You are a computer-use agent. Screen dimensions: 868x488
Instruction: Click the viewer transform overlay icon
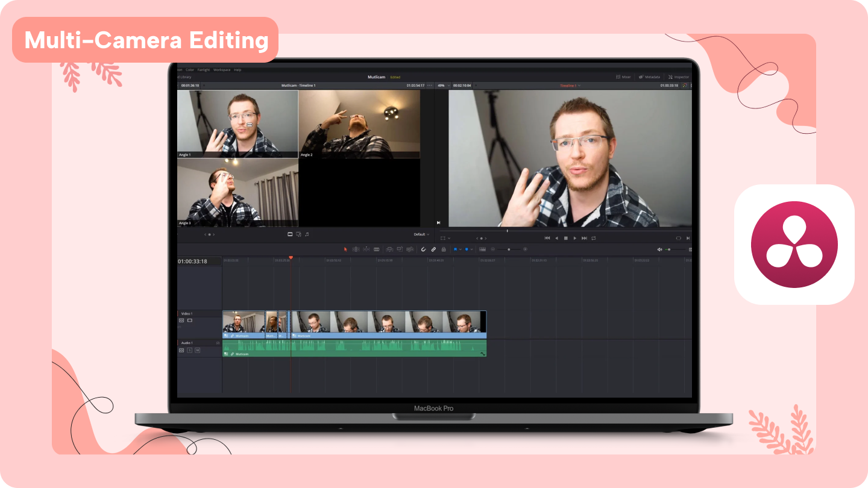point(443,238)
